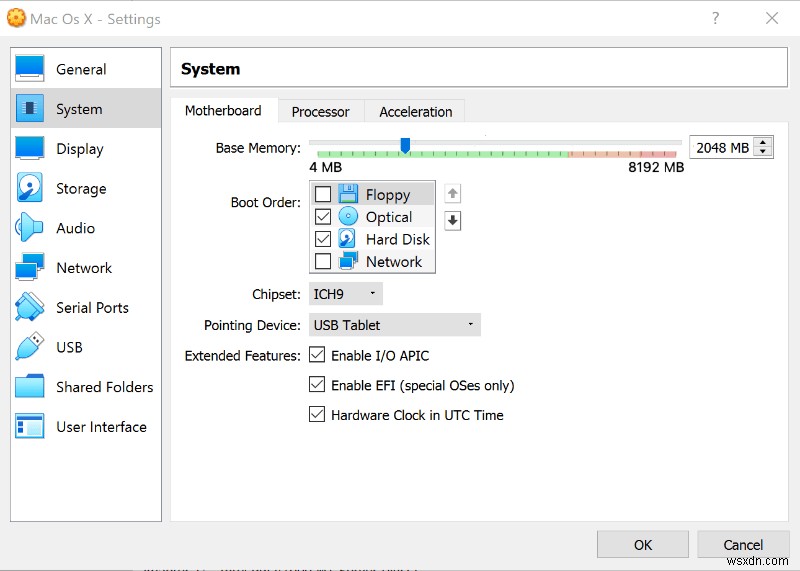Move boot item down with arrow
Screen dimensions: 800x571
[x=452, y=221]
